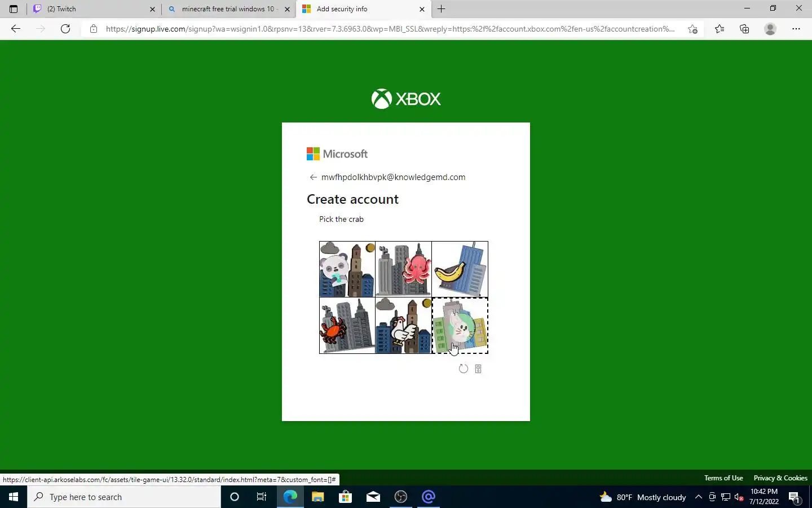Go back to previous page in browser
The width and height of the screenshot is (812, 508).
[x=16, y=29]
